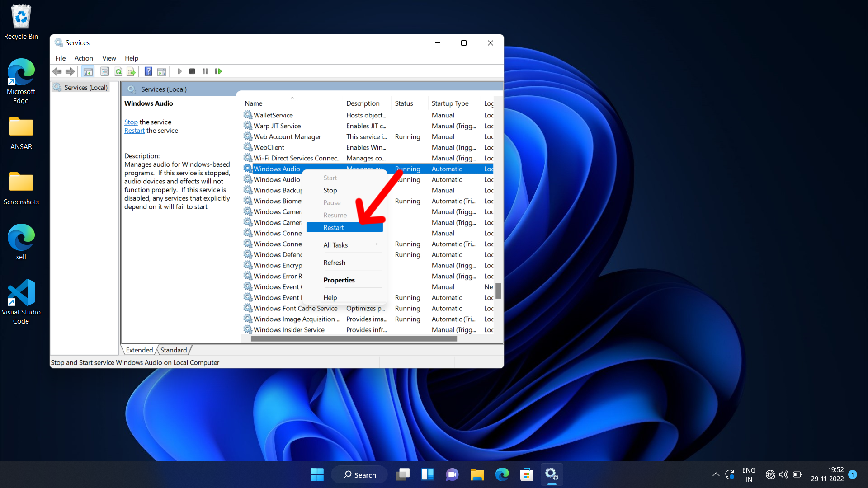The height and width of the screenshot is (488, 868).
Task: Open Properties from the context menu
Action: 344,280
